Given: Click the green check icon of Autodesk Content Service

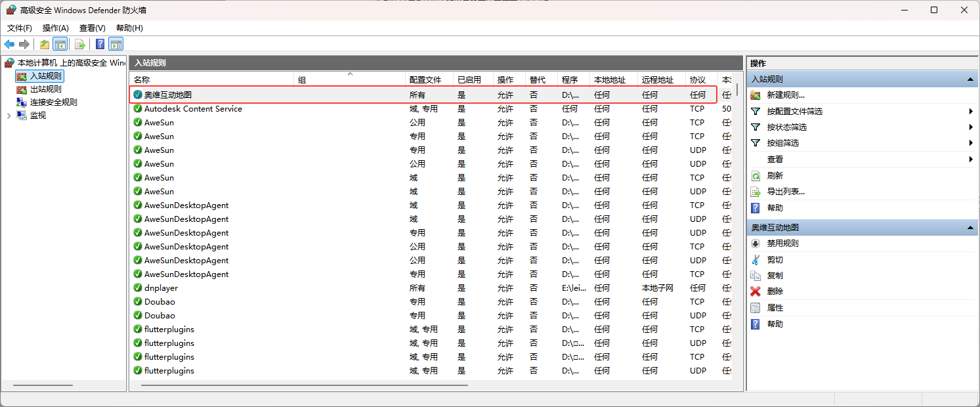Looking at the screenshot, I should pyautogui.click(x=138, y=109).
